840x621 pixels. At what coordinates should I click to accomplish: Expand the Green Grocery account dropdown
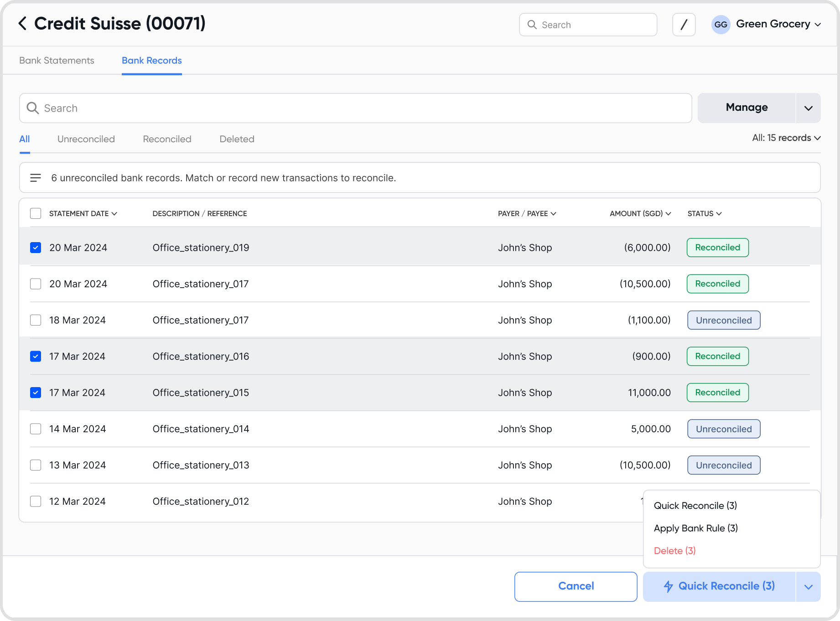click(x=818, y=25)
